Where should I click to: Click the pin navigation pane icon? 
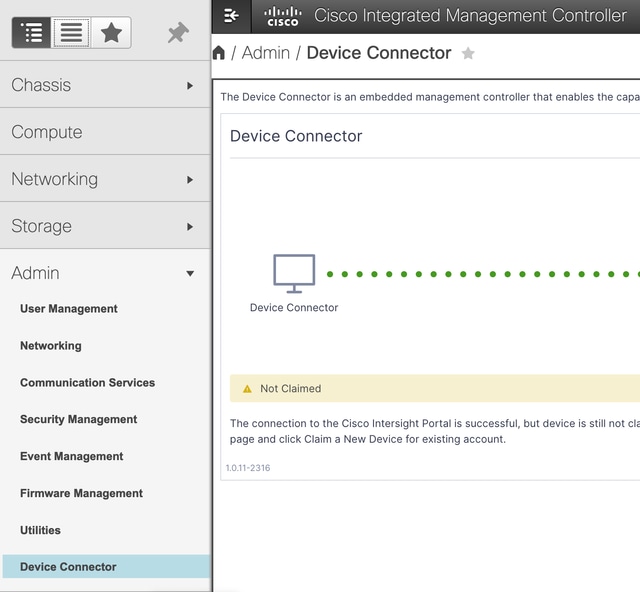coord(178,33)
